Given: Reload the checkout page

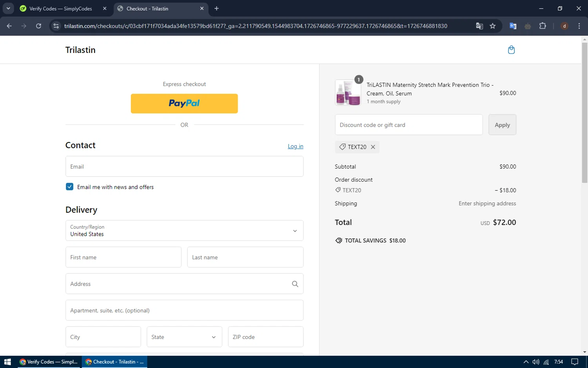Looking at the screenshot, I should pyautogui.click(x=38, y=26).
